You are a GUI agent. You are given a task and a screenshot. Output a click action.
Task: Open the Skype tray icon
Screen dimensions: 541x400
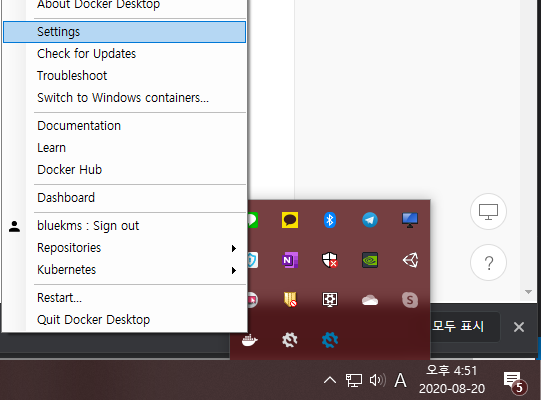point(410,300)
